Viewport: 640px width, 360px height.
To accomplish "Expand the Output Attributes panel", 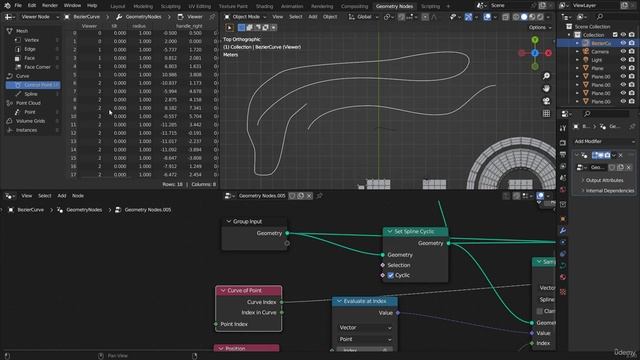I will click(x=604, y=180).
